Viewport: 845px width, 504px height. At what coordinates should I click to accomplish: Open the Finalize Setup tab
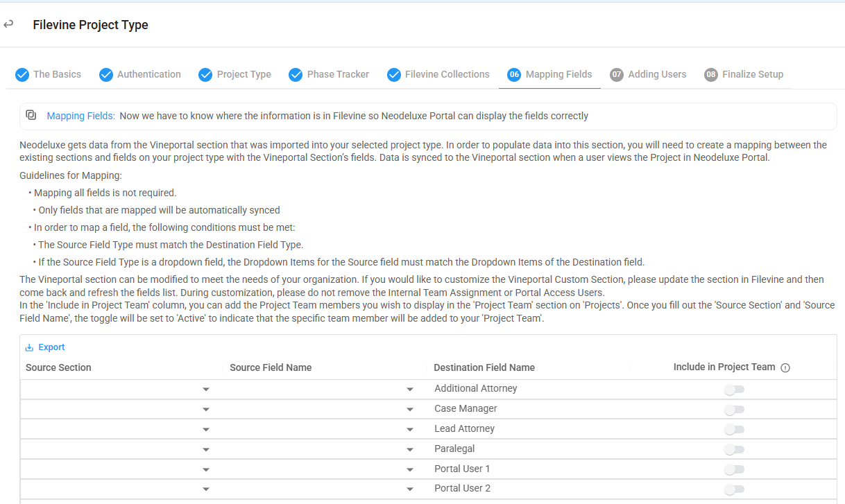click(744, 74)
